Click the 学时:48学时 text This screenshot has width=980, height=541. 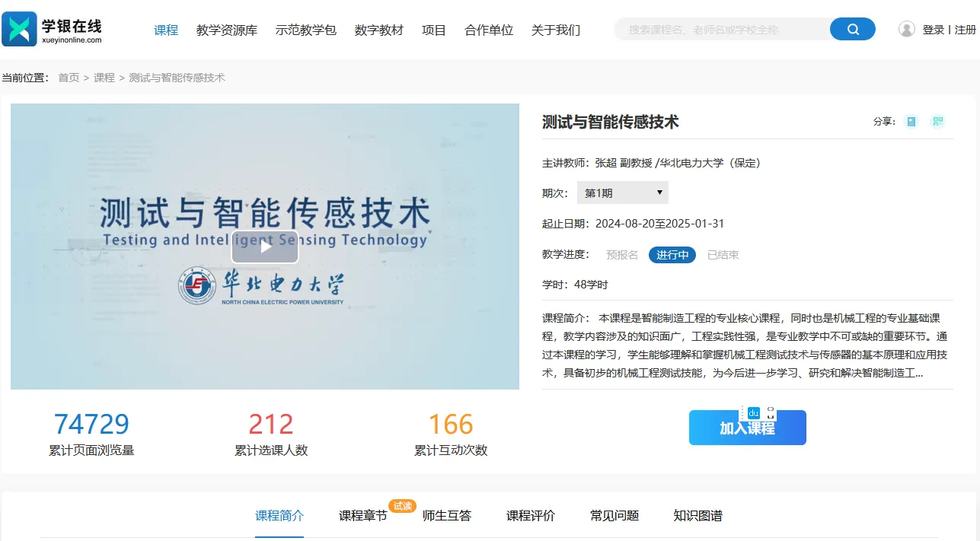(575, 285)
